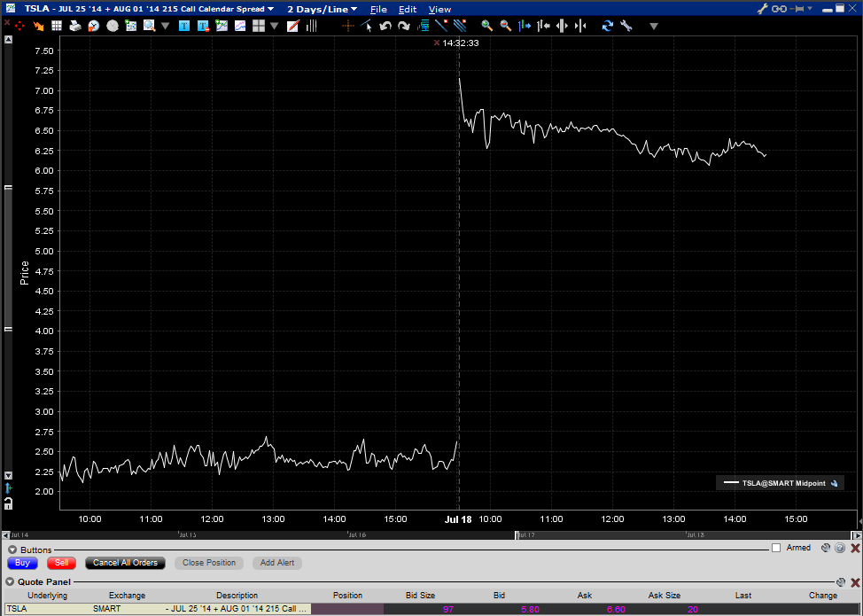Open the File menu
The height and width of the screenshot is (616, 863).
pyautogui.click(x=378, y=10)
